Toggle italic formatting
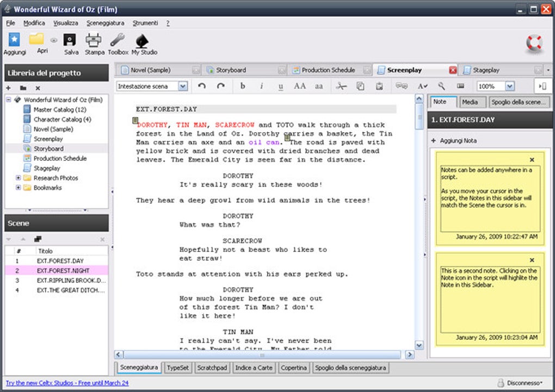 click(x=262, y=86)
